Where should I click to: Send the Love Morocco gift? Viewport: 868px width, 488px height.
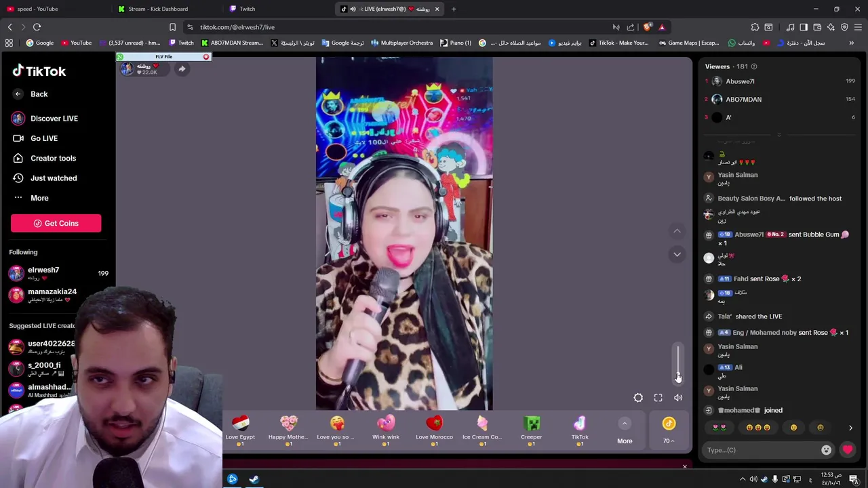(x=434, y=430)
